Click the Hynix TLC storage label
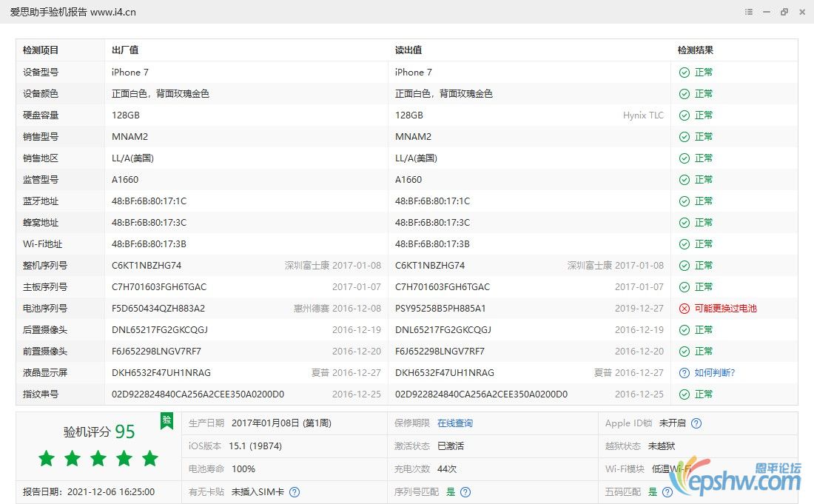The width and height of the screenshot is (814, 504). point(643,115)
